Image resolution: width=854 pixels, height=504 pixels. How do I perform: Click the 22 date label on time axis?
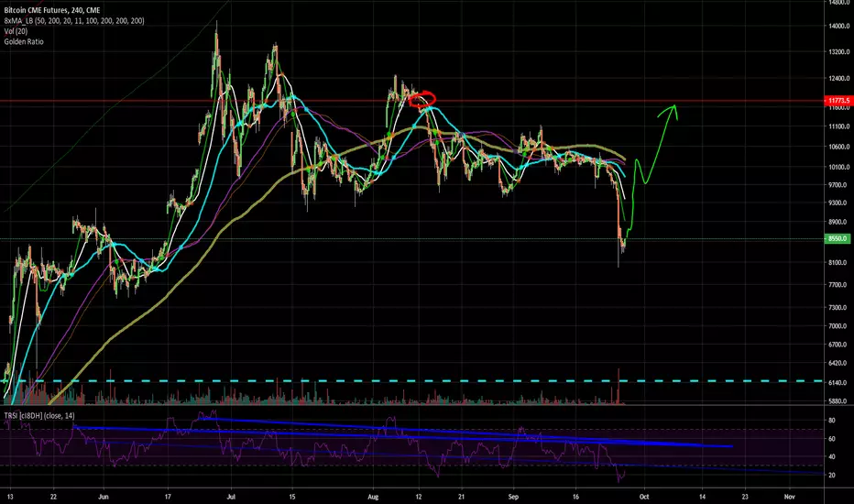tap(53, 497)
